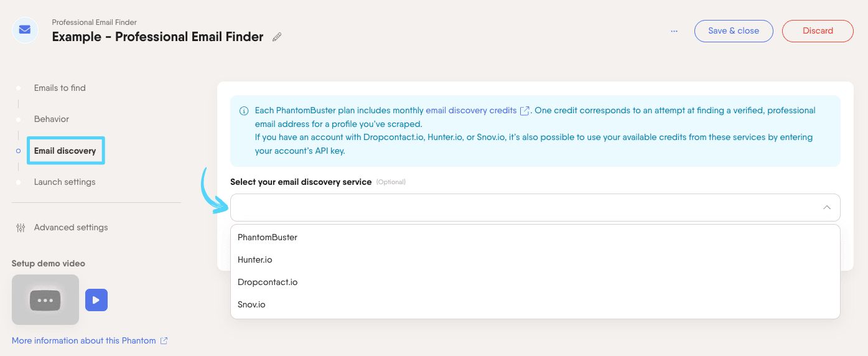This screenshot has width=868, height=356.
Task: Click Save & close
Action: pos(734,30)
